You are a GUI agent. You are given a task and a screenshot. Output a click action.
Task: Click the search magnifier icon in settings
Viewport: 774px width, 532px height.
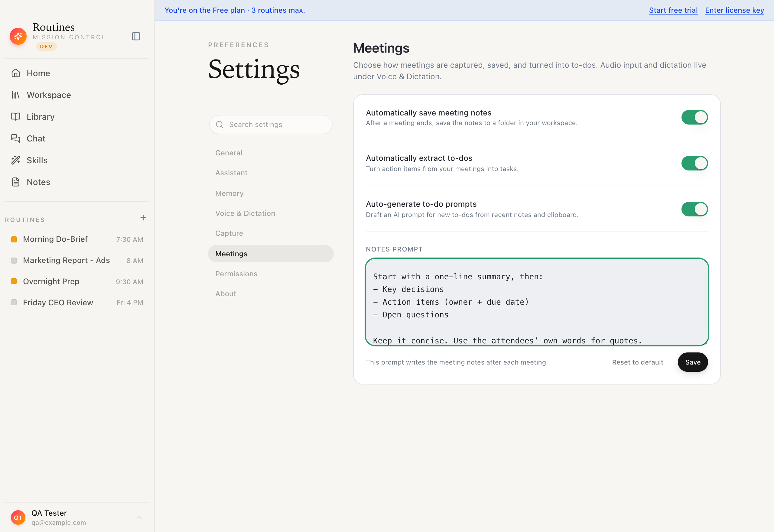pos(219,125)
